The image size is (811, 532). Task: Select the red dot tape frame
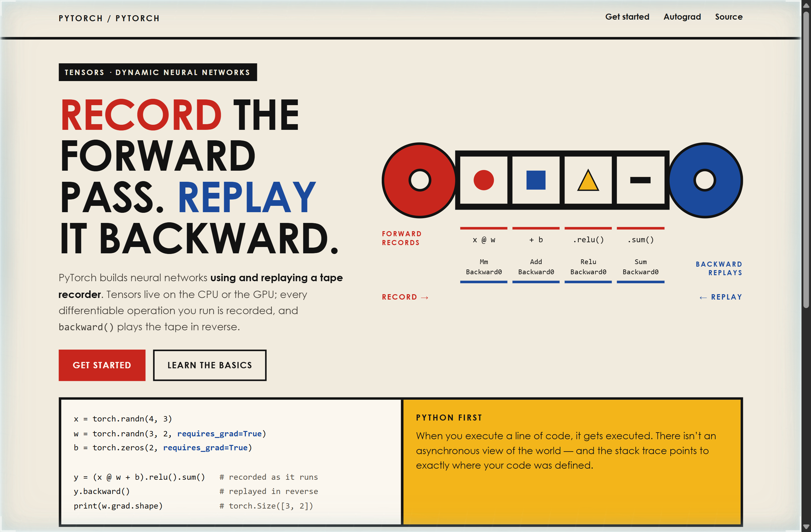pos(483,180)
